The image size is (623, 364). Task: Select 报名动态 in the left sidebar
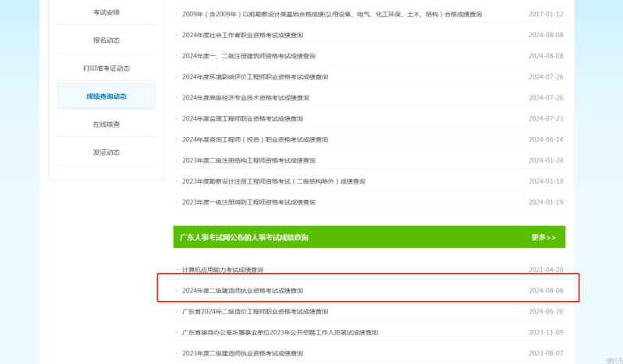point(107,40)
